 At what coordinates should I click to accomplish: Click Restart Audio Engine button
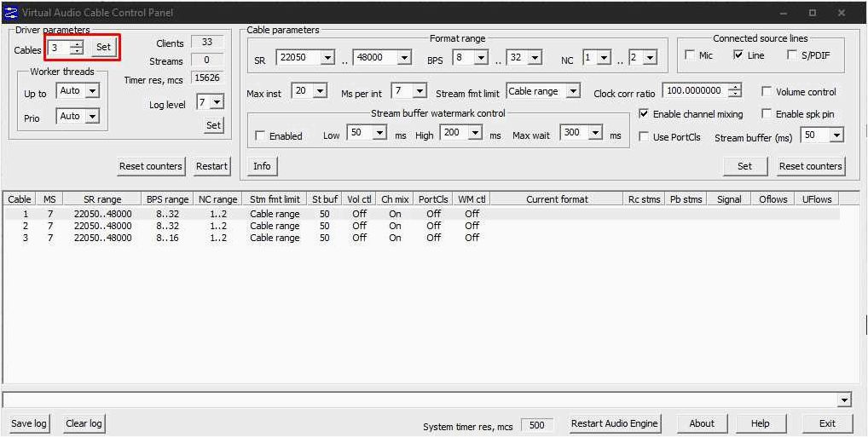coord(615,423)
